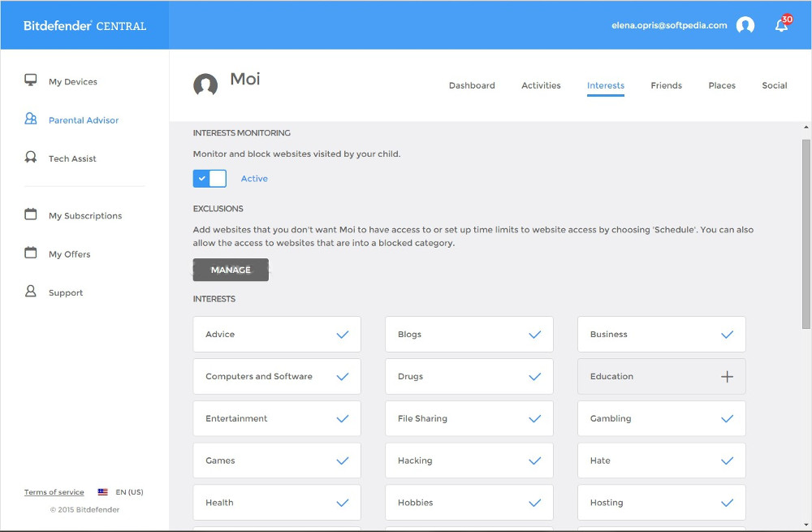Click the My Devices monitor icon

[31, 80]
